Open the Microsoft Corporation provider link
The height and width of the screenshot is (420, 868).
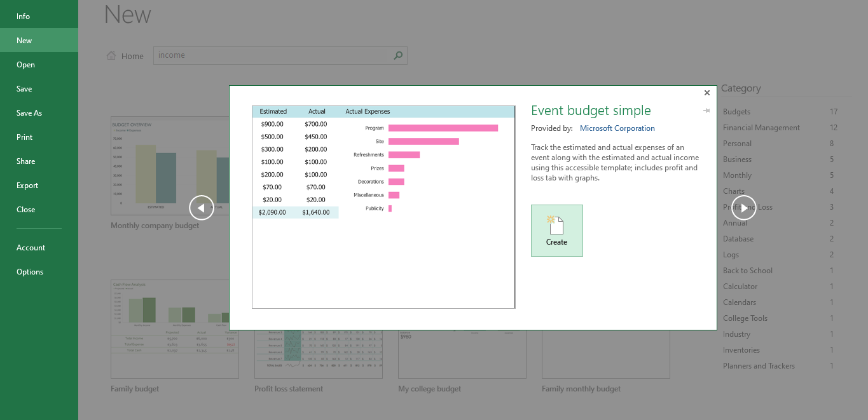point(617,128)
